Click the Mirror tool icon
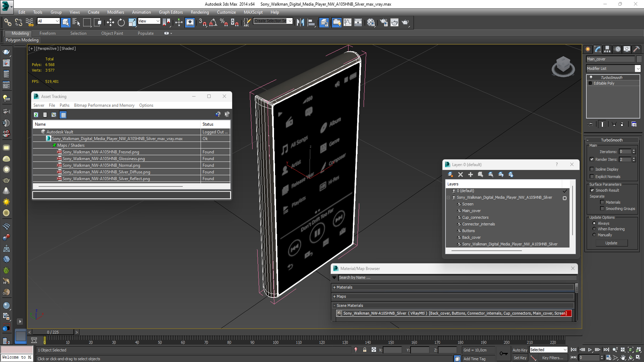 click(300, 22)
